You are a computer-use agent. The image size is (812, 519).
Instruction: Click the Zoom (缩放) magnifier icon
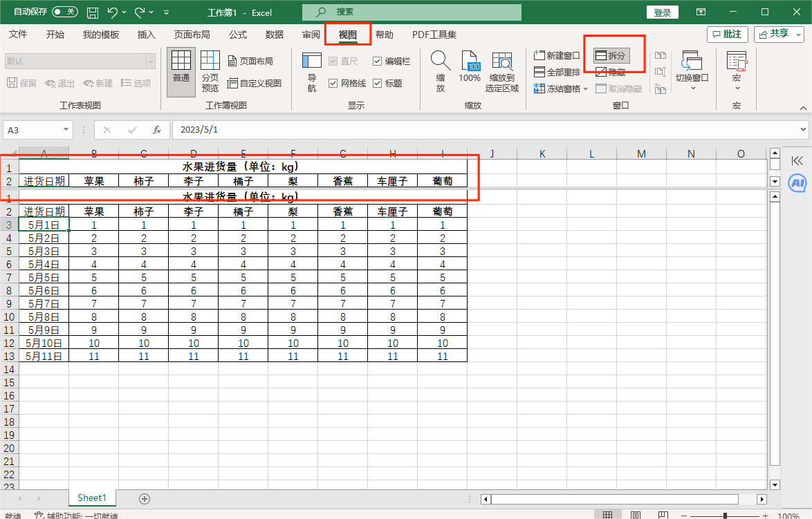click(x=440, y=62)
